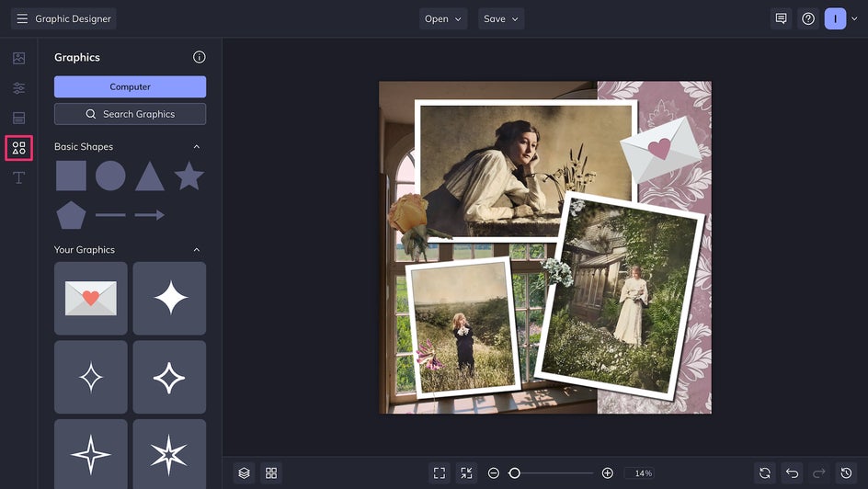Open the hamburger menu

pos(22,18)
